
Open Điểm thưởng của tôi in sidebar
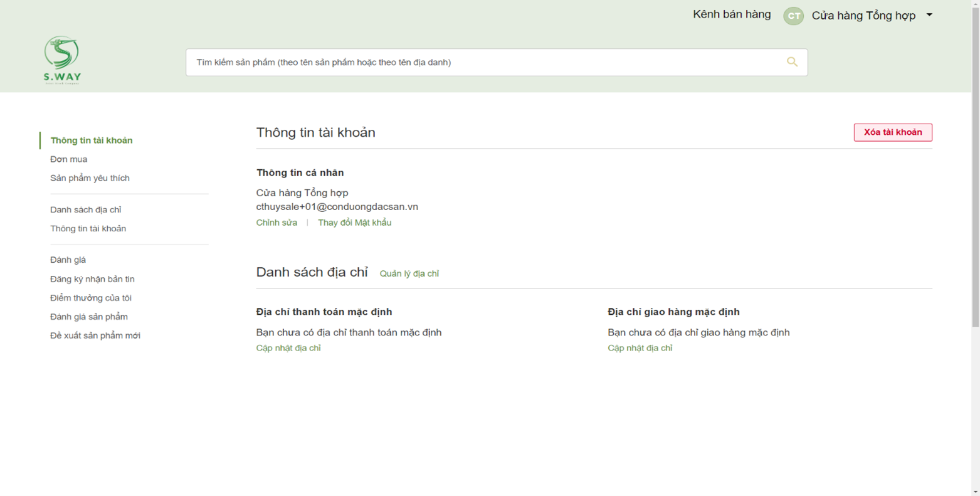pyautogui.click(x=91, y=298)
